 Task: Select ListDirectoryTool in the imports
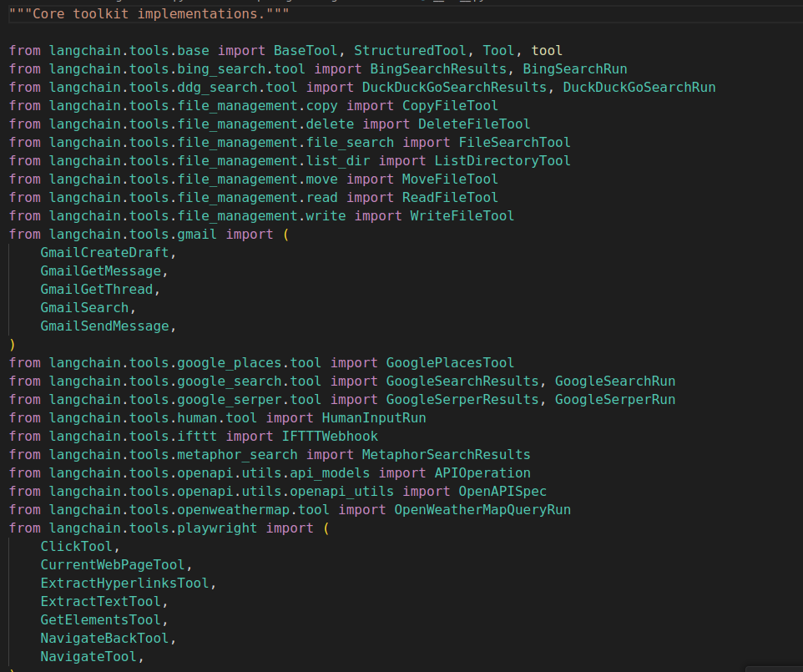point(503,161)
